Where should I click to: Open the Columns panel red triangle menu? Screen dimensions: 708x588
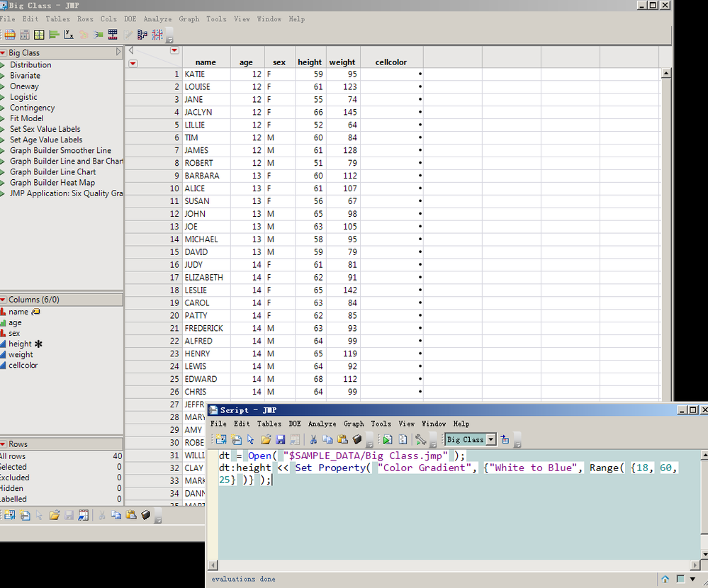point(4,300)
